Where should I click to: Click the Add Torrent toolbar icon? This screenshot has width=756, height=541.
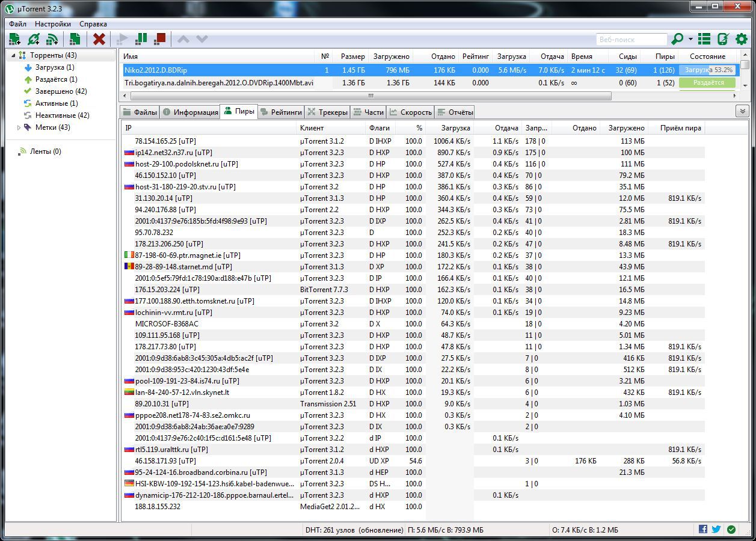(x=14, y=39)
